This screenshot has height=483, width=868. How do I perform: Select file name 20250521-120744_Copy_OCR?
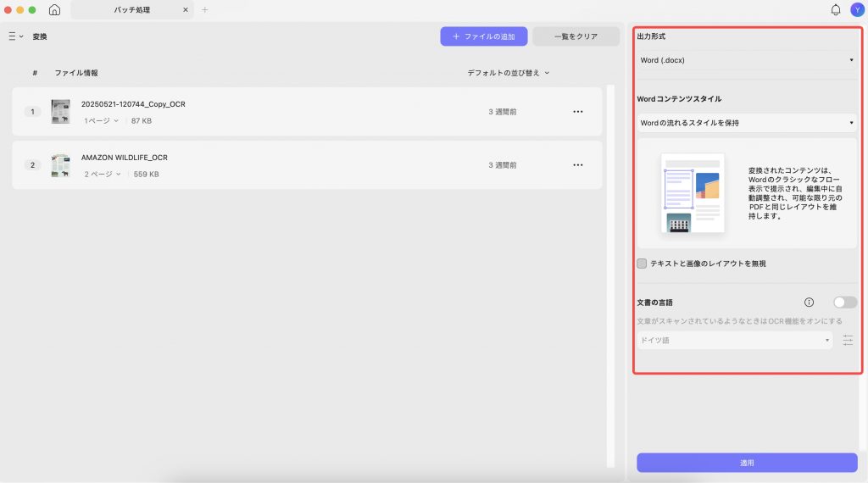tap(133, 104)
